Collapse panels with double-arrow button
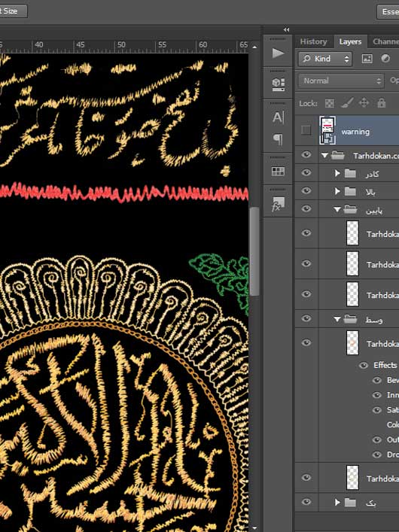This screenshot has height=532, width=399. coord(286,30)
